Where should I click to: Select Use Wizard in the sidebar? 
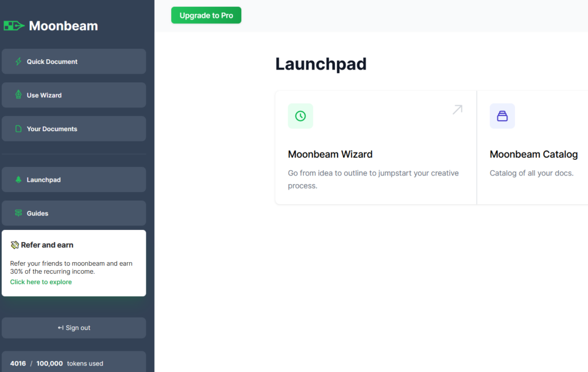[74, 95]
